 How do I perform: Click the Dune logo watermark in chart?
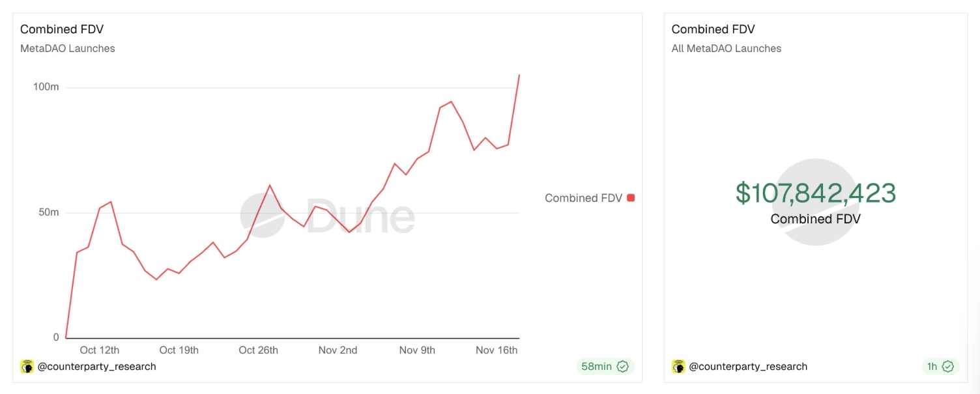point(327,215)
